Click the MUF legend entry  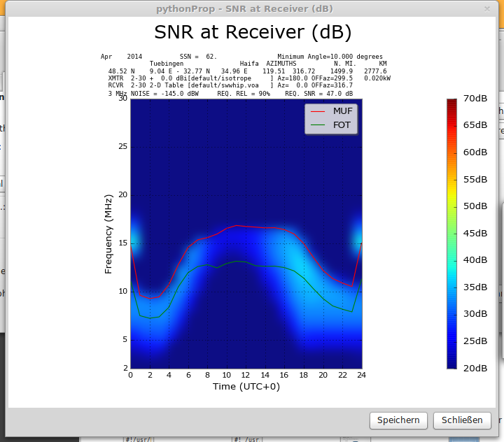point(331,111)
